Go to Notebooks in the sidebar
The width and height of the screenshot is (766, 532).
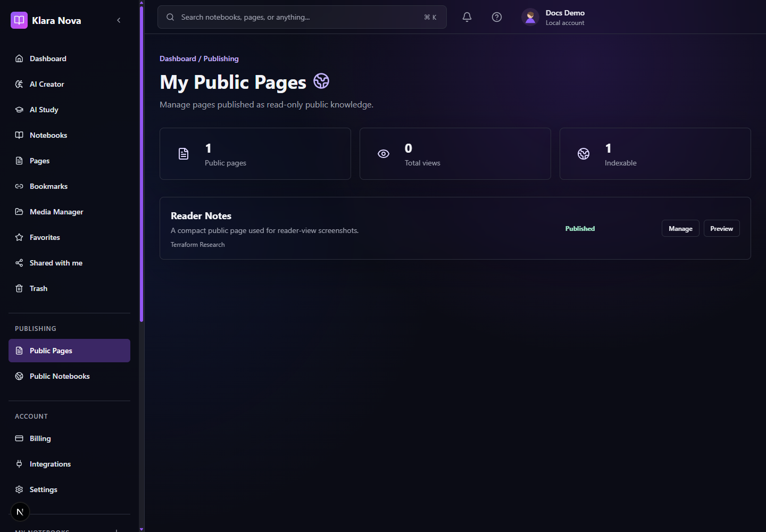(x=69, y=135)
